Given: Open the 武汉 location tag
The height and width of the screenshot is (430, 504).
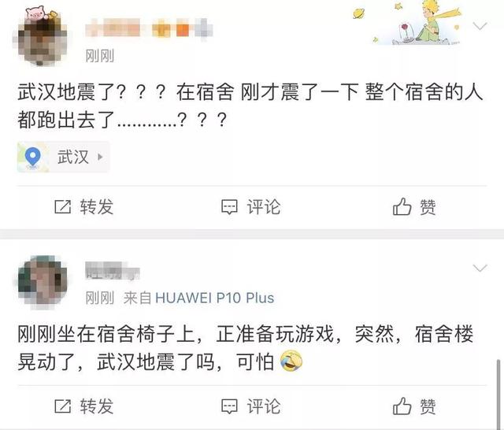Looking at the screenshot, I should coord(63,157).
